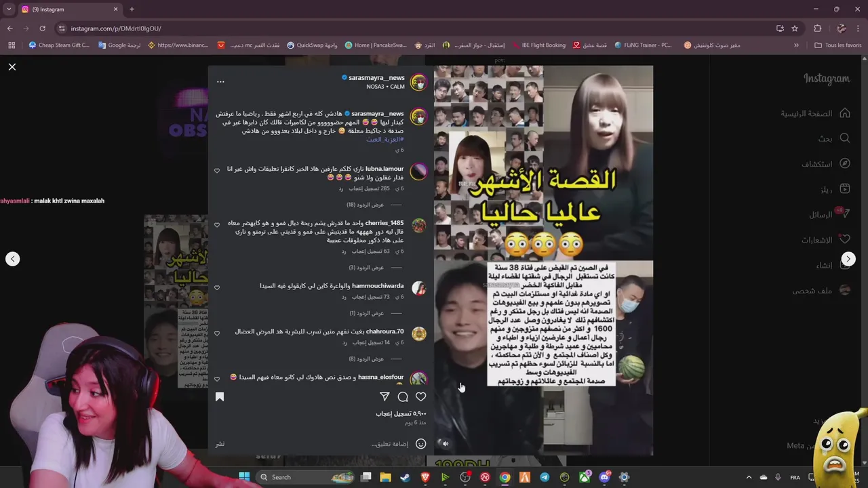
Task: Open the post likes count
Action: [401, 413]
